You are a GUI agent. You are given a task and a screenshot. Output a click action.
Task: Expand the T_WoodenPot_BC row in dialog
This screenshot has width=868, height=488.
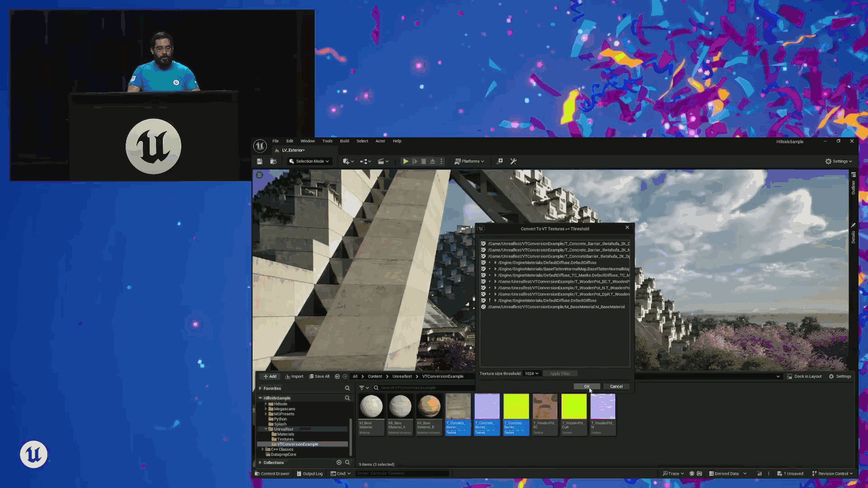tap(495, 281)
